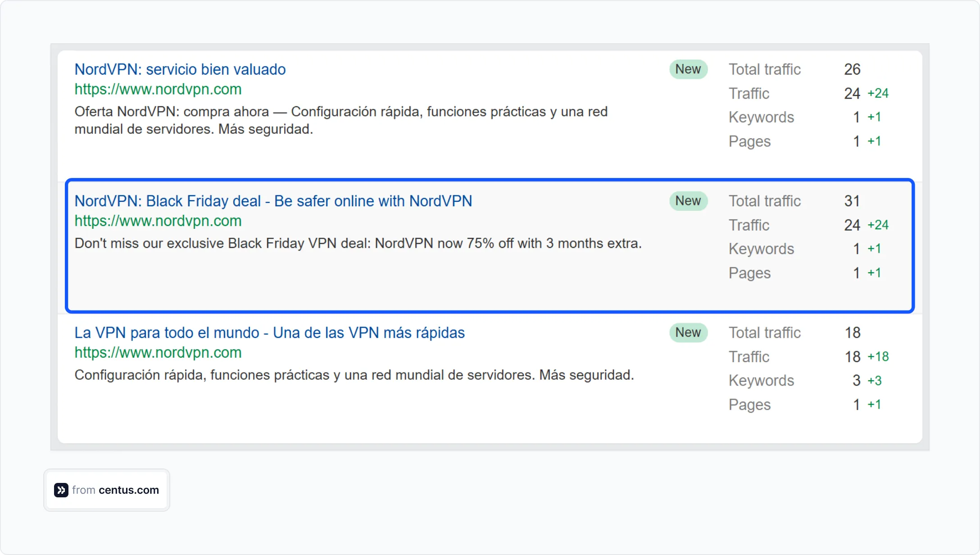Click the green +24 traffic increase indicator
980x555 pixels.
pos(878,93)
